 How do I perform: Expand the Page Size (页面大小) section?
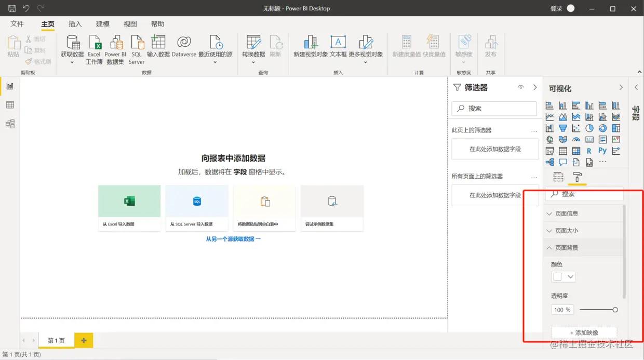pos(584,231)
